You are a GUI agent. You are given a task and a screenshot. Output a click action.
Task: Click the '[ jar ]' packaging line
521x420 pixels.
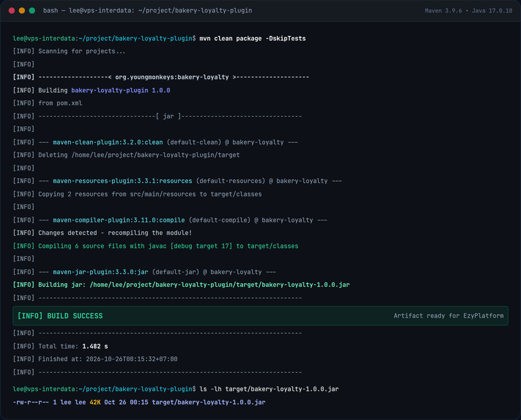pos(157,116)
